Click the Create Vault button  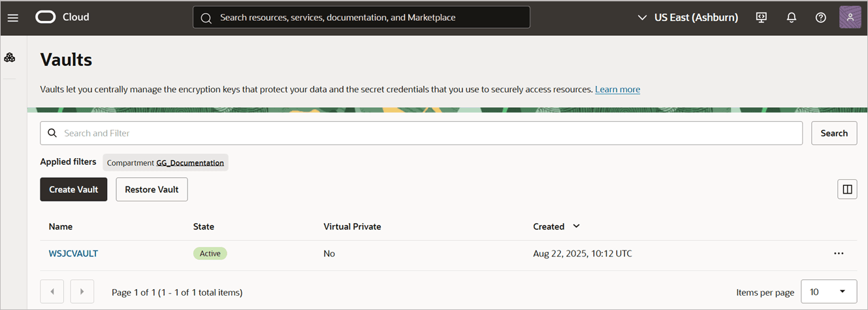coord(74,189)
